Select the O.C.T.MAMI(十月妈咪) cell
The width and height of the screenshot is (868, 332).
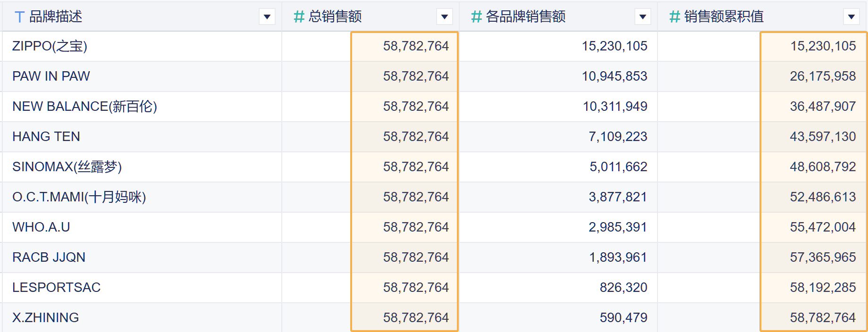tap(79, 197)
